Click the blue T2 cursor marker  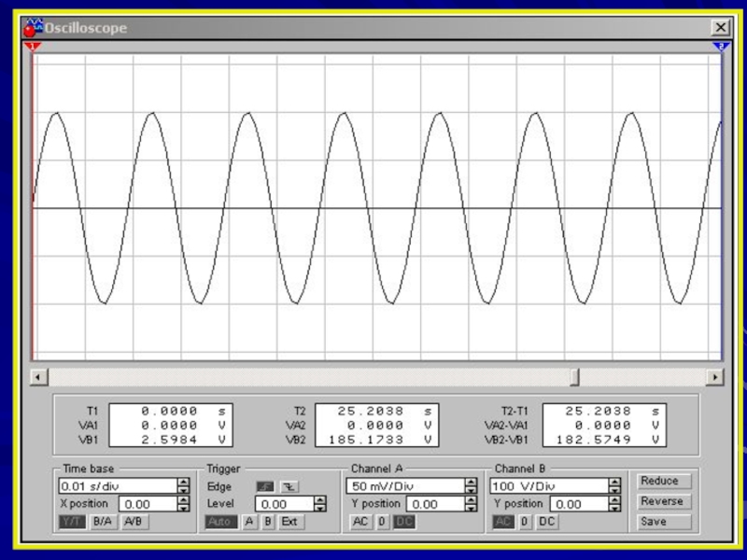719,46
